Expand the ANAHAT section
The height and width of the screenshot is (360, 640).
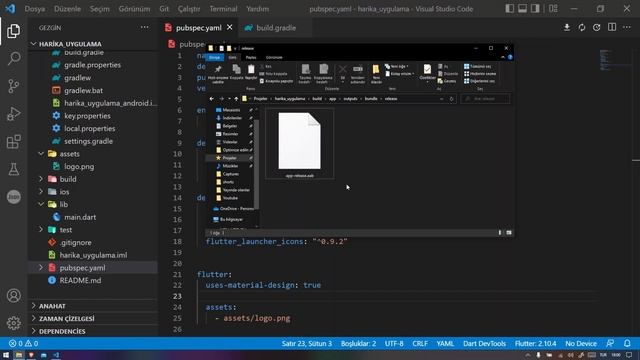(93, 306)
